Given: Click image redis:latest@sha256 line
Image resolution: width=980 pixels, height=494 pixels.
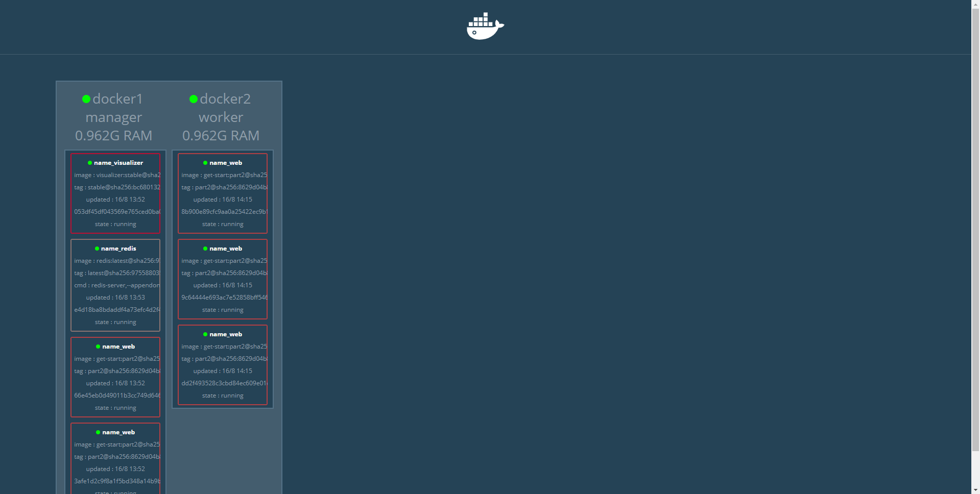Looking at the screenshot, I should tap(117, 261).
